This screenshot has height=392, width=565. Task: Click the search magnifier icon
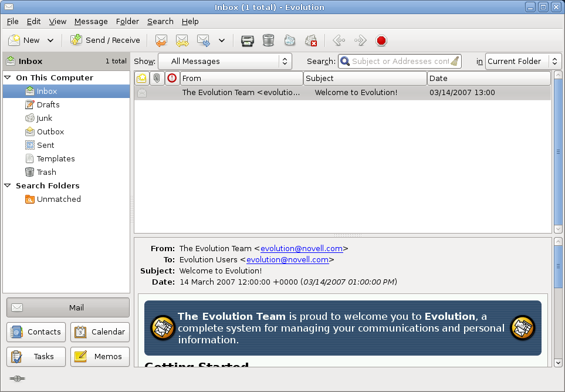[345, 61]
